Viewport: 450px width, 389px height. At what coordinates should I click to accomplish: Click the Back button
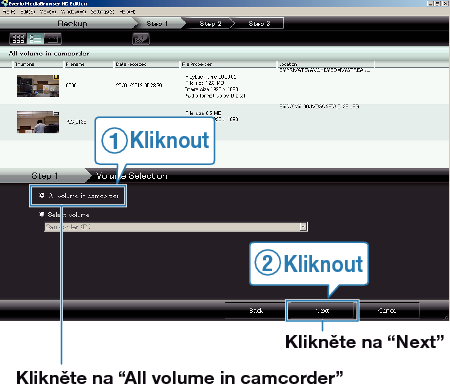[256, 311]
